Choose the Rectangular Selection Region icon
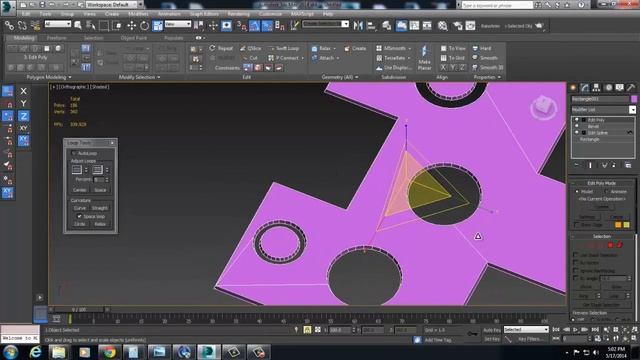The height and width of the screenshot is (360, 640). tap(104, 26)
